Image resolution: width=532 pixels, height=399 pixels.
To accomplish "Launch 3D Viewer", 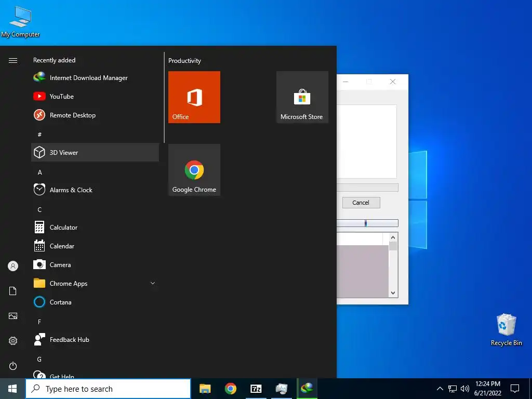I will pyautogui.click(x=95, y=152).
